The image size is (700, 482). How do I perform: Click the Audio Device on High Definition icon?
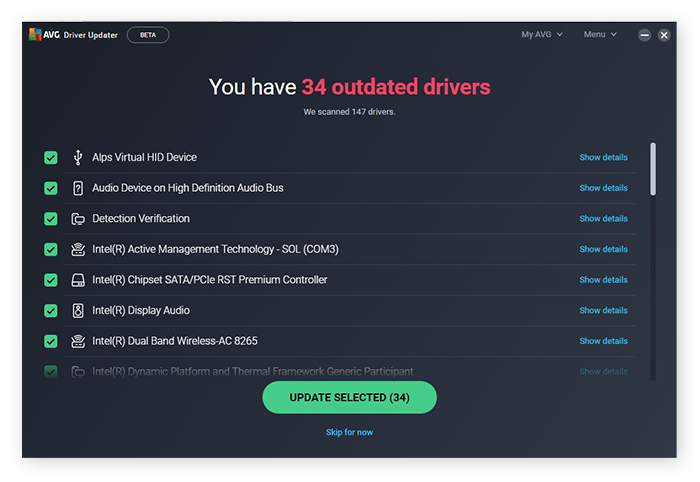78,188
